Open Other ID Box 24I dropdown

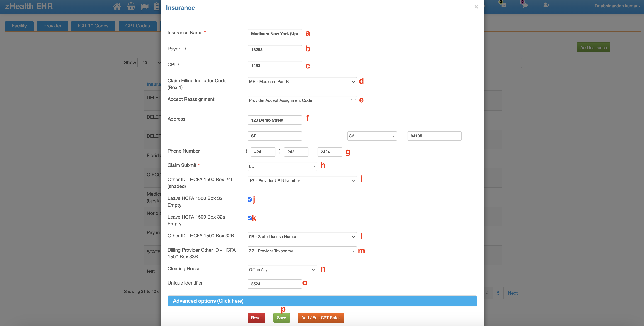[302, 180]
